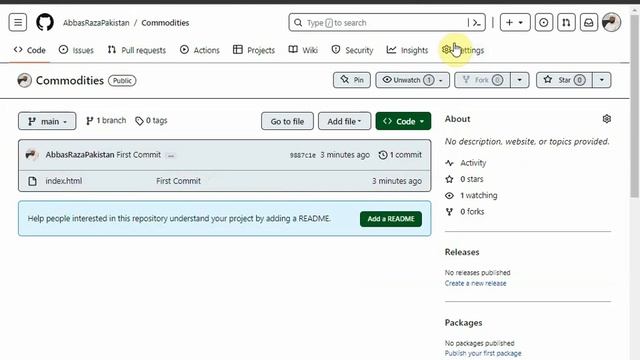Open the Releases heading link

[462, 252]
